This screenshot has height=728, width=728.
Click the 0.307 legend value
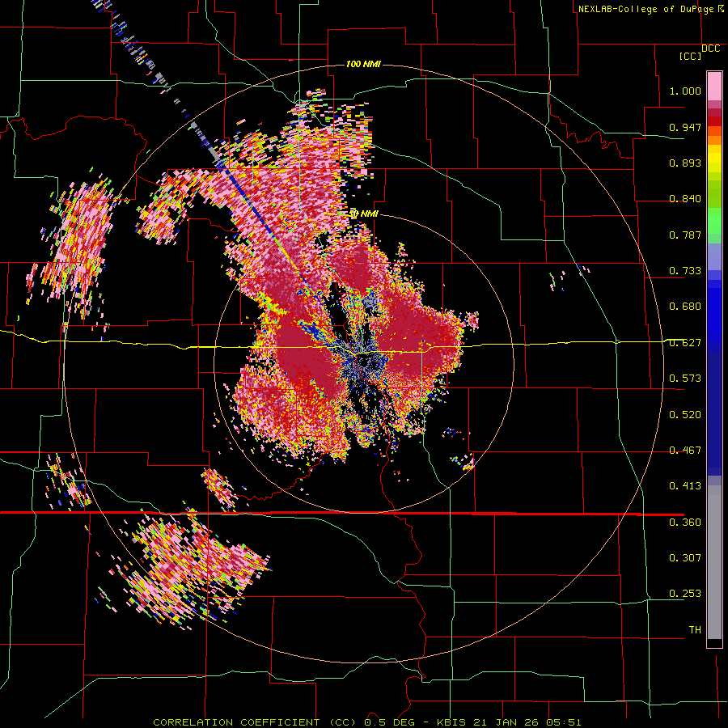(x=685, y=558)
